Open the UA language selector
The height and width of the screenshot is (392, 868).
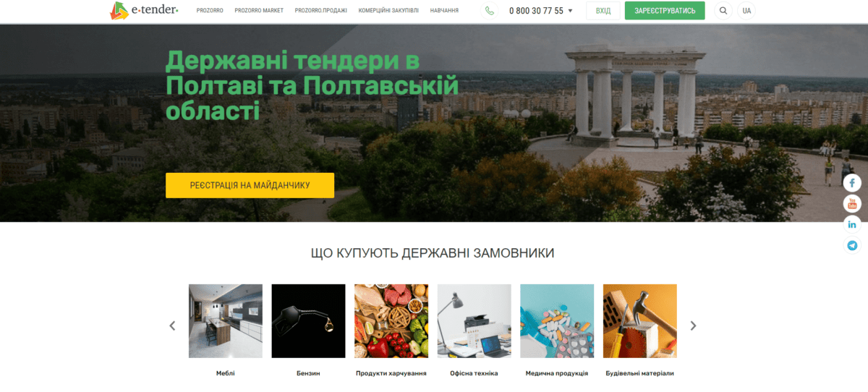746,11
